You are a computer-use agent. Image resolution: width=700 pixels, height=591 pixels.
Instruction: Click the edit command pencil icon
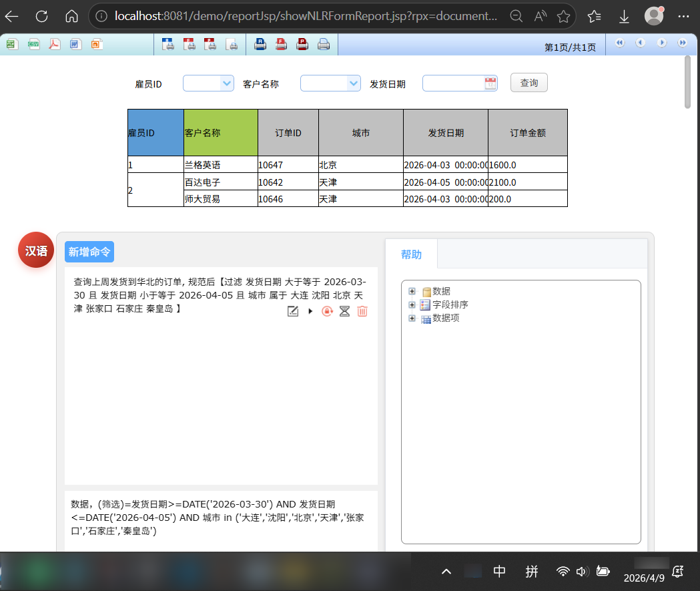tap(292, 311)
